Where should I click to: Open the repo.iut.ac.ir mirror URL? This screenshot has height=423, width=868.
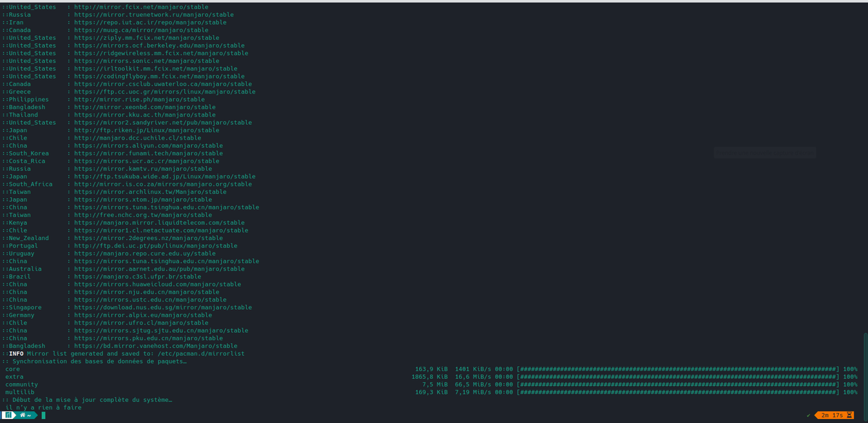pos(151,22)
